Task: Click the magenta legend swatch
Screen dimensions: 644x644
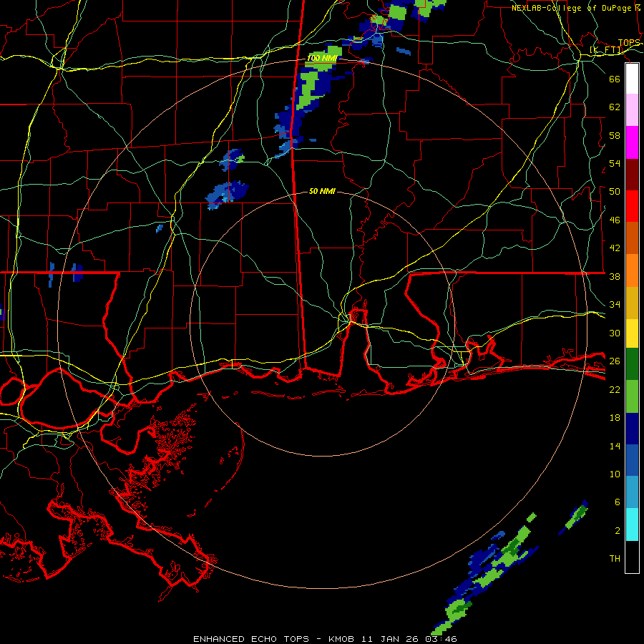Action: [632, 142]
